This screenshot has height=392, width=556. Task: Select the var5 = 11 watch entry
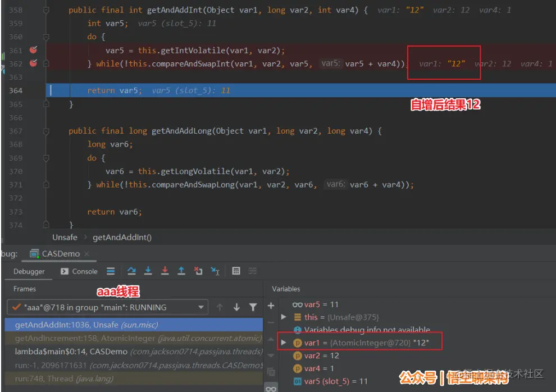pyautogui.click(x=315, y=304)
